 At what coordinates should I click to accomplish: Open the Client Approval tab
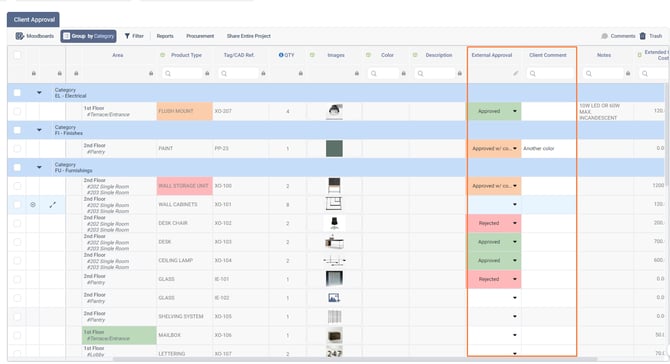(33, 20)
